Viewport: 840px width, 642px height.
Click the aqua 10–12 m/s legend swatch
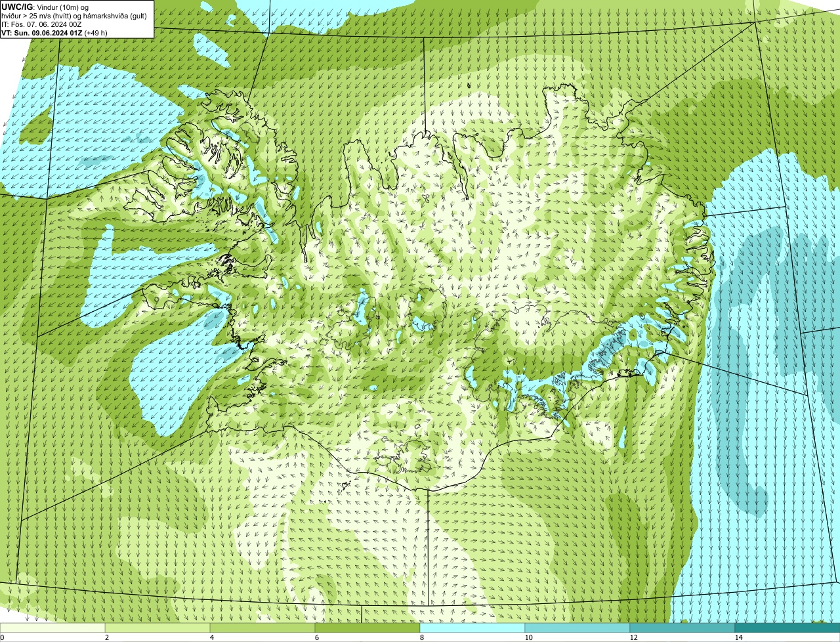pyautogui.click(x=577, y=628)
